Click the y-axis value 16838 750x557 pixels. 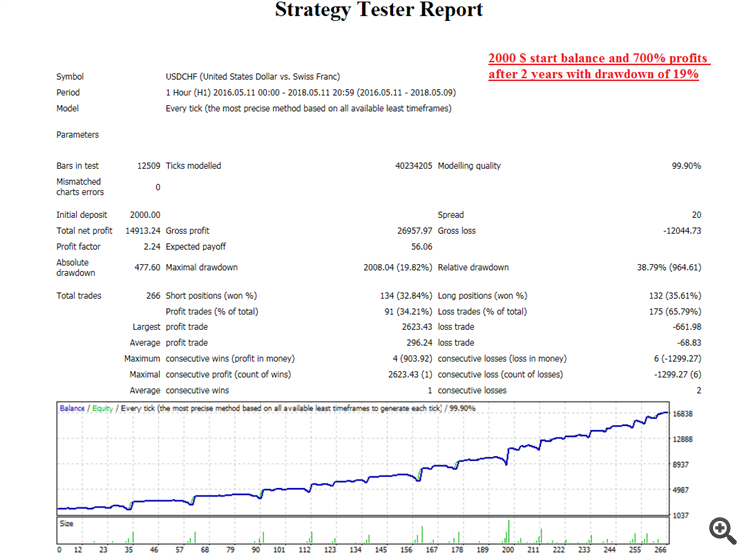(x=683, y=414)
